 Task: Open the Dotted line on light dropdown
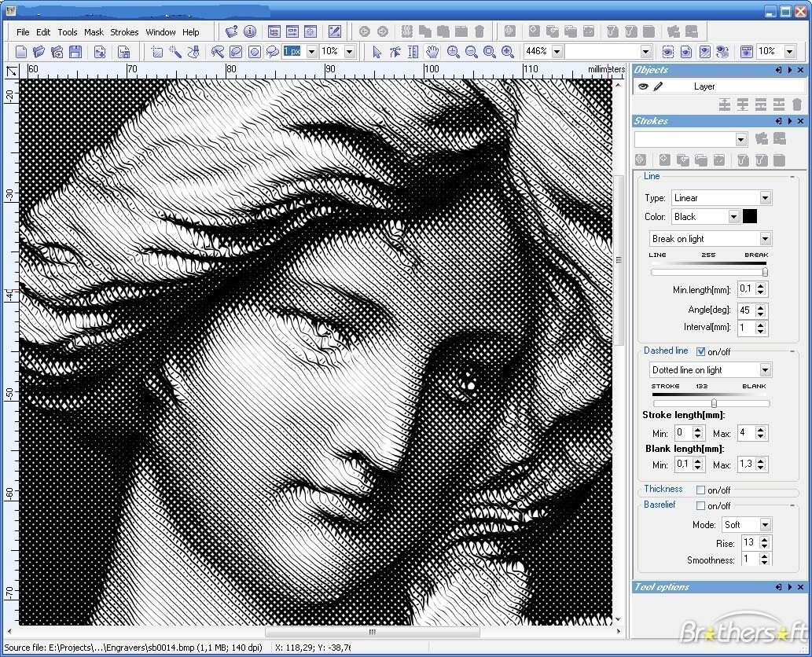[x=765, y=369]
